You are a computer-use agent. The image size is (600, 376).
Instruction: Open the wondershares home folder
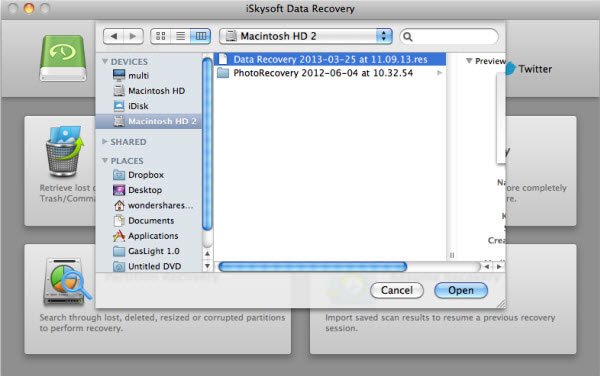point(153,205)
